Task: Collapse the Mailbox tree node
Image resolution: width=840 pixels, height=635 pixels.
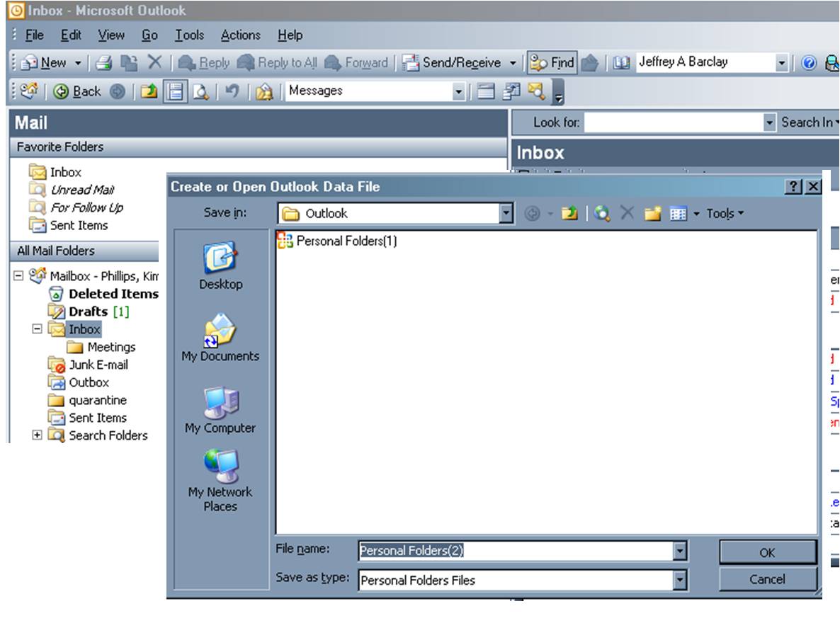Action: click(x=18, y=276)
